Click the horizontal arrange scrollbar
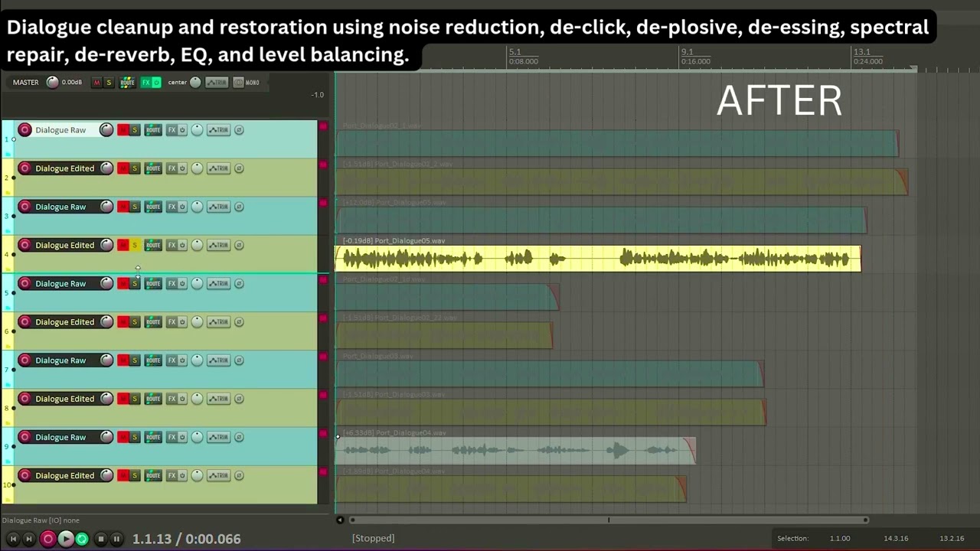980x551 pixels. (x=609, y=520)
